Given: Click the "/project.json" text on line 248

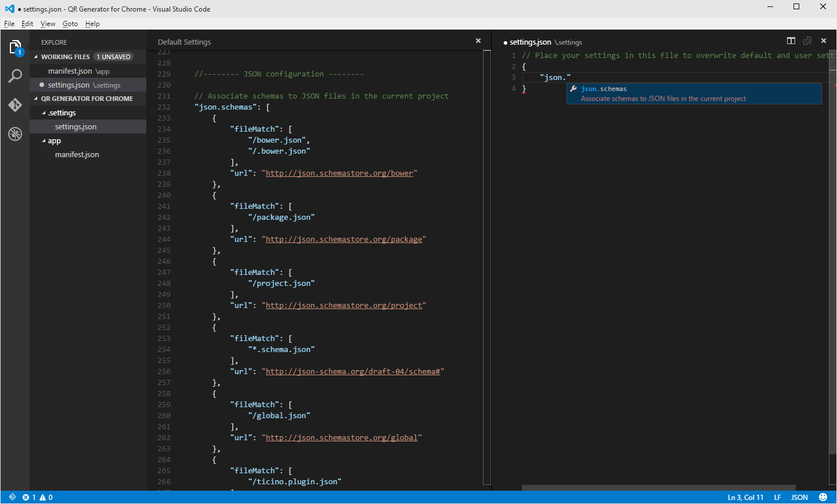Looking at the screenshot, I should (282, 283).
